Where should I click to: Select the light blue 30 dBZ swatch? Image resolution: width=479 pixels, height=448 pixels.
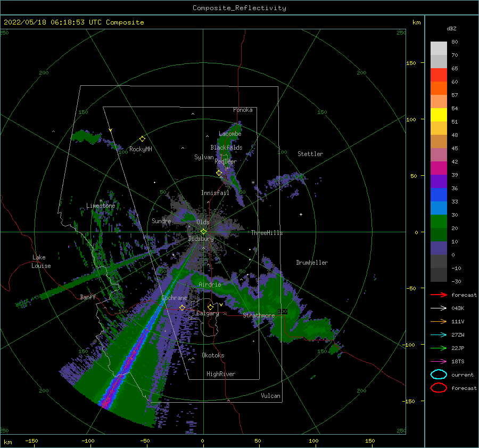(x=439, y=208)
